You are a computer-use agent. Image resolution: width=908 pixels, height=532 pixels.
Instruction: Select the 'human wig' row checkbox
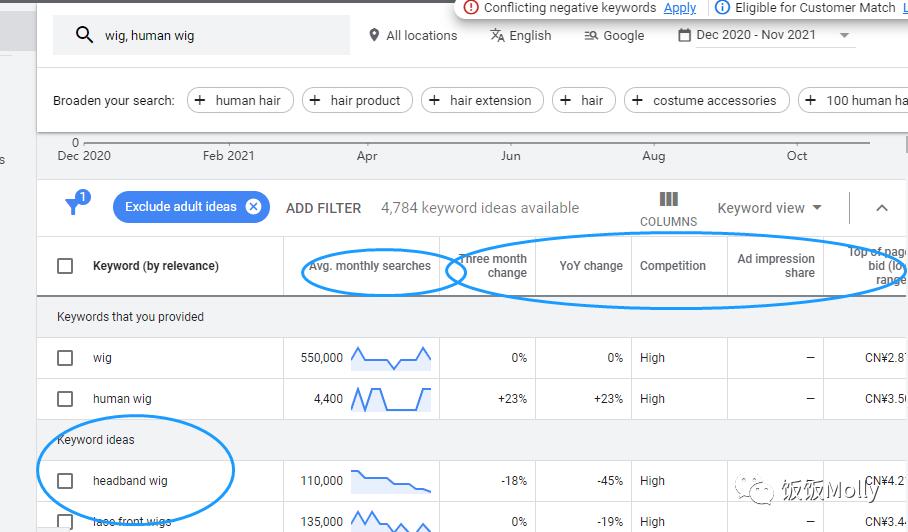click(x=65, y=399)
